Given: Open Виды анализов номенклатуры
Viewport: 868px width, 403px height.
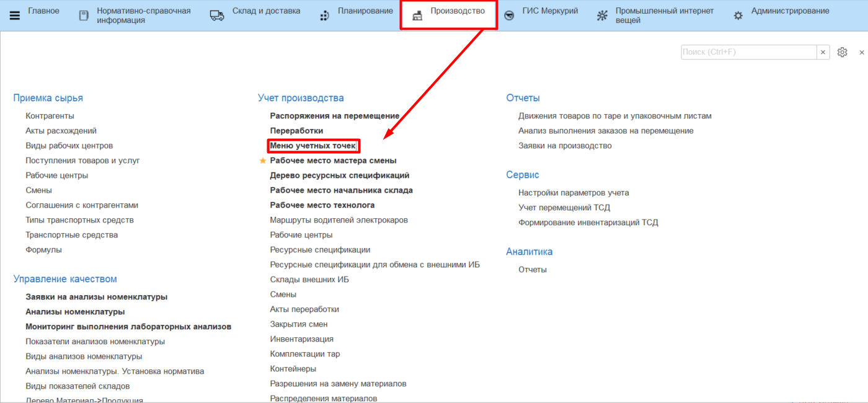Looking at the screenshot, I should click(84, 356).
